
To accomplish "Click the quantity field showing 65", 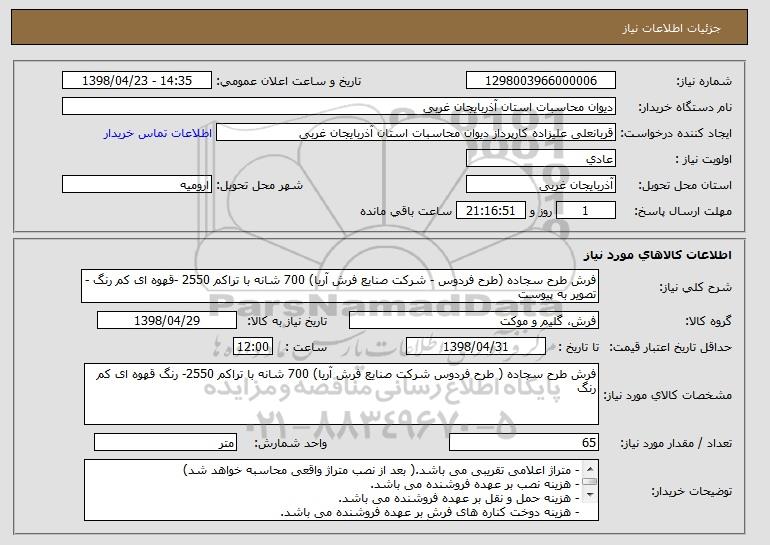I will 524,442.
